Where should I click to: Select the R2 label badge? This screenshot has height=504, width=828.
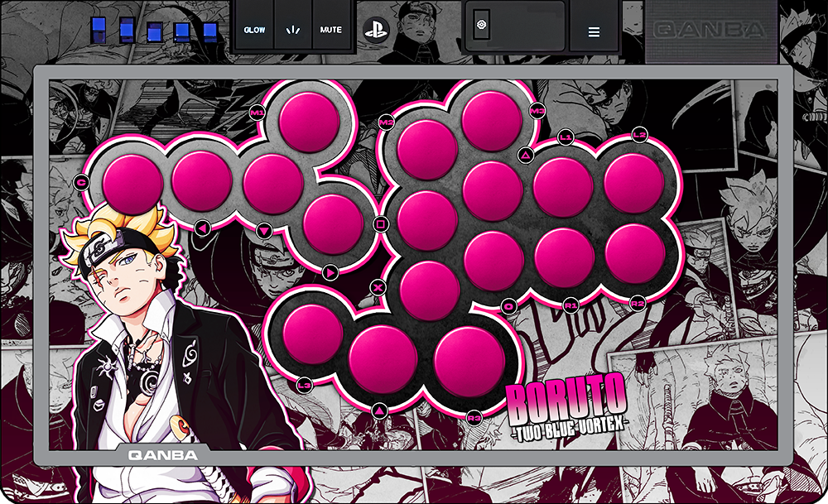coord(638,304)
